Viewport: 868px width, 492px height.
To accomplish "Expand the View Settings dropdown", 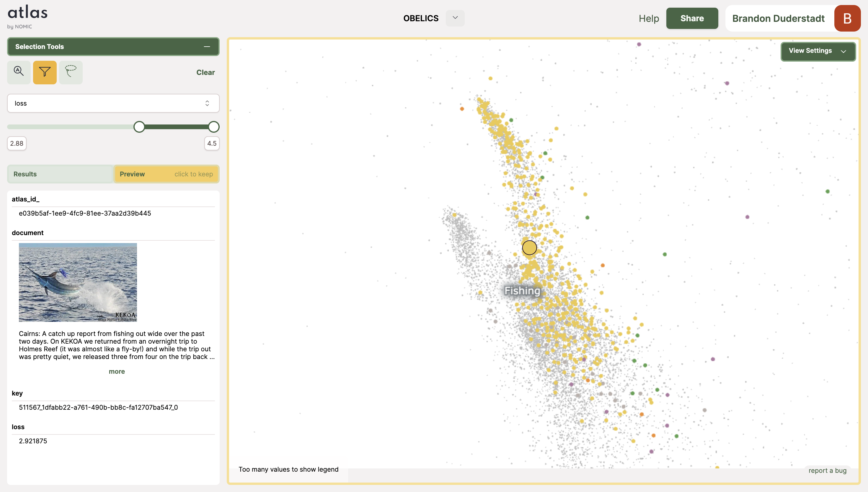I will 818,51.
